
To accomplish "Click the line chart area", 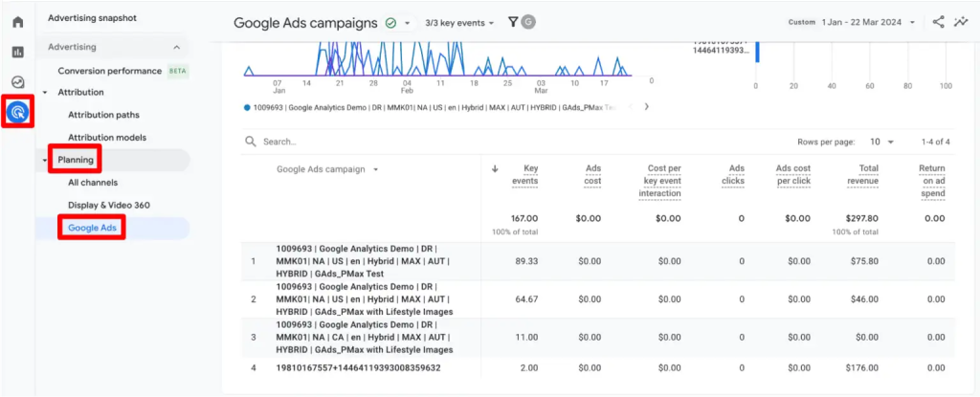I will 437,59.
